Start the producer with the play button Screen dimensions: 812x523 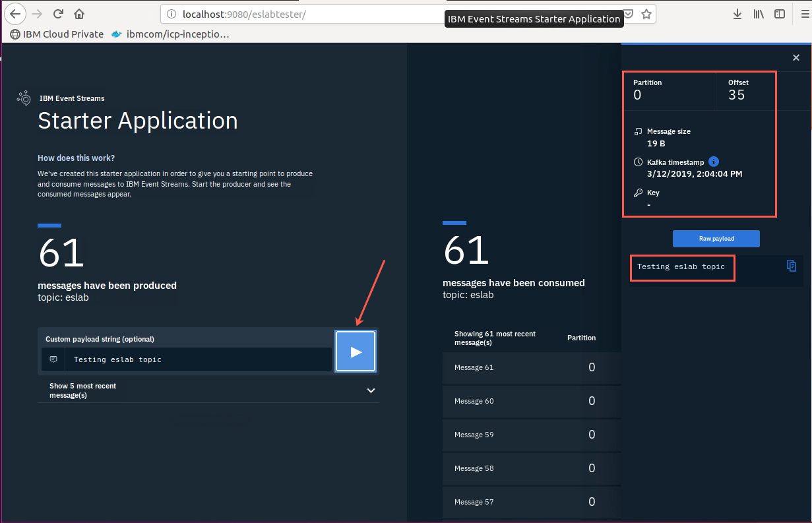(x=356, y=352)
